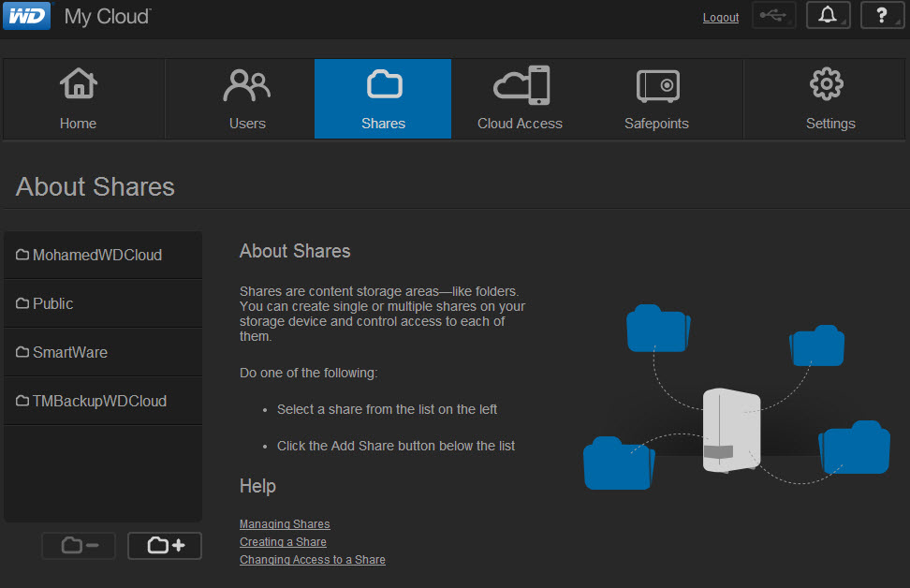
Task: Open the Users tab
Action: [240, 98]
